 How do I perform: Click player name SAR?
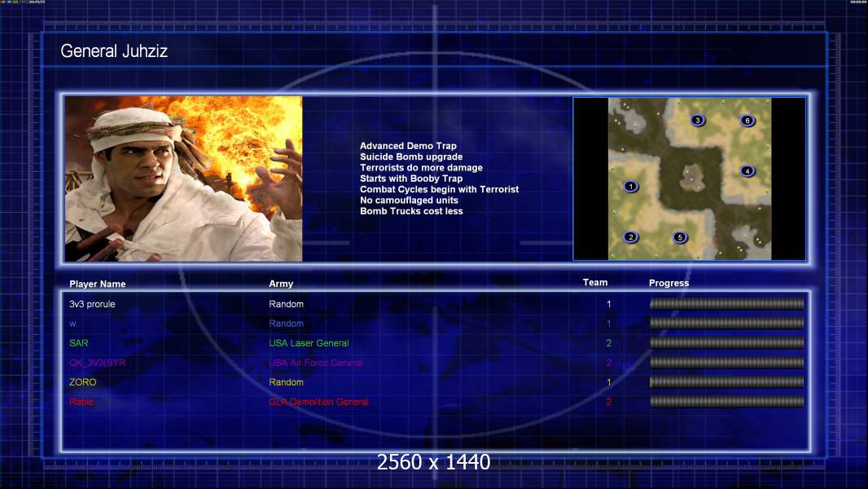79,343
